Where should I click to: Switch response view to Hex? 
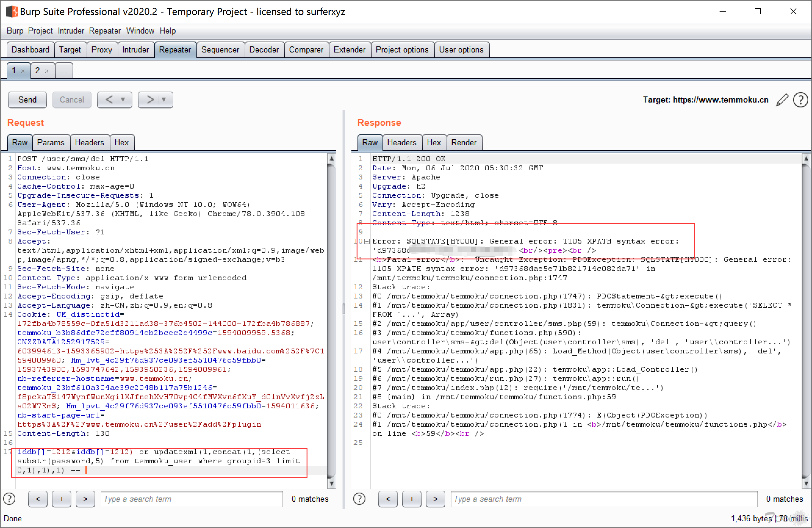click(x=434, y=143)
